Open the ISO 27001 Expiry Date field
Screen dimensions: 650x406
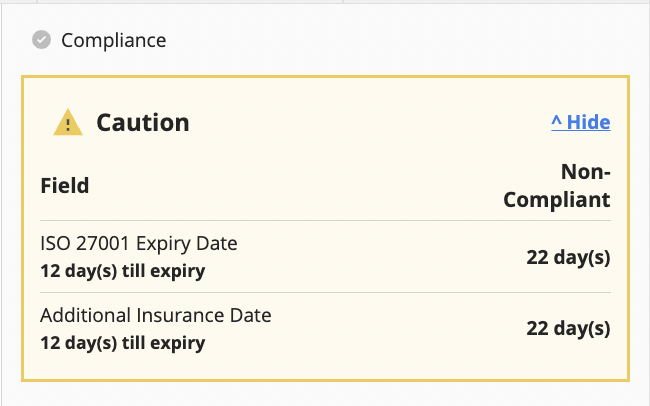[x=139, y=243]
